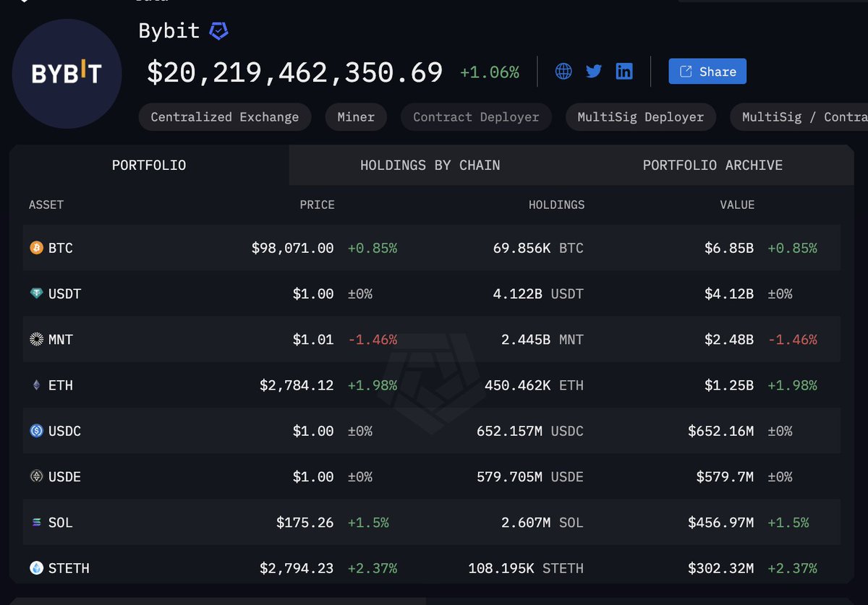The width and height of the screenshot is (868, 605).
Task: Open the website globe icon
Action: (x=563, y=72)
